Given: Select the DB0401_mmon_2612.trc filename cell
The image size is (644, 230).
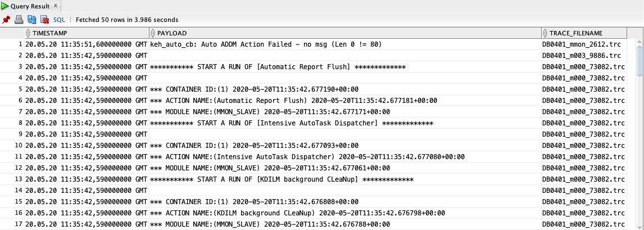Looking at the screenshot, I should point(583,44).
